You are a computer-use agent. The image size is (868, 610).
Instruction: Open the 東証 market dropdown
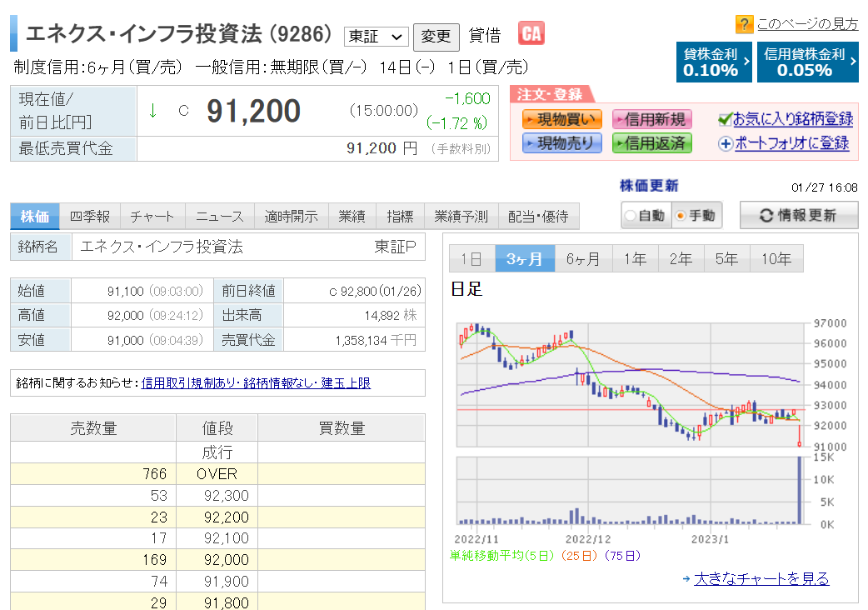[376, 37]
